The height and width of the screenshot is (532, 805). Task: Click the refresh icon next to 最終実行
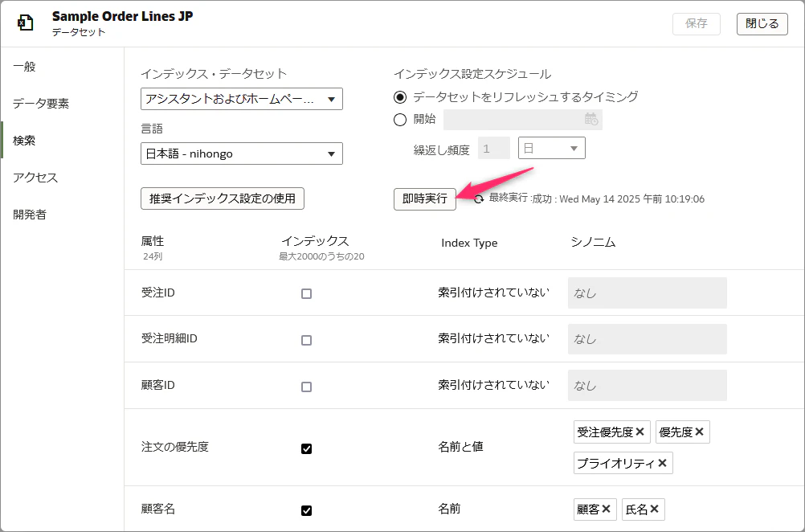point(479,199)
